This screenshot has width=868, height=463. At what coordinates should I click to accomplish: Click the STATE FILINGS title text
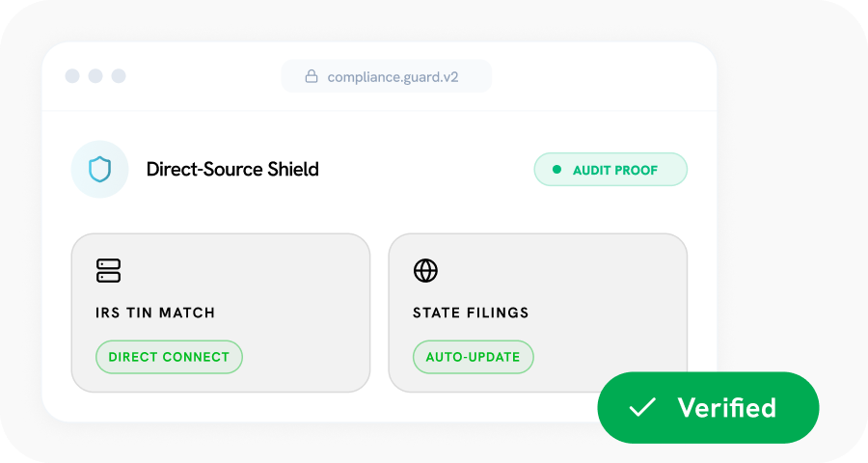coord(471,313)
